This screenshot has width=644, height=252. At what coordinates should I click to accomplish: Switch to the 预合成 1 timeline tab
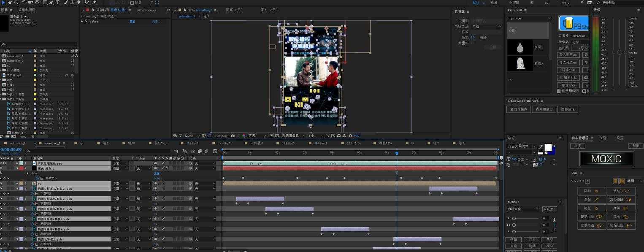coord(192,143)
